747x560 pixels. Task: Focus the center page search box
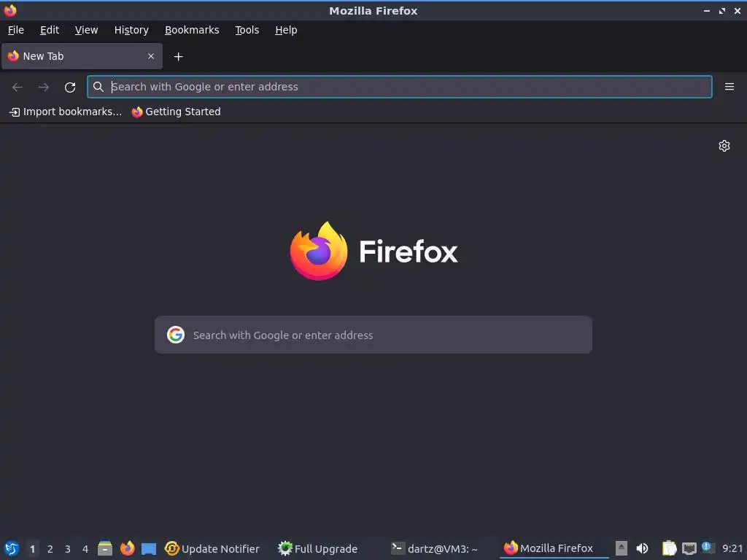373,335
